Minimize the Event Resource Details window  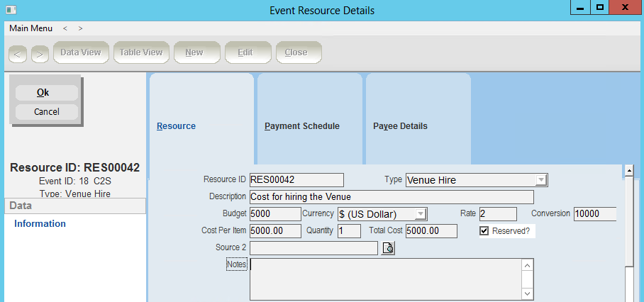click(580, 8)
